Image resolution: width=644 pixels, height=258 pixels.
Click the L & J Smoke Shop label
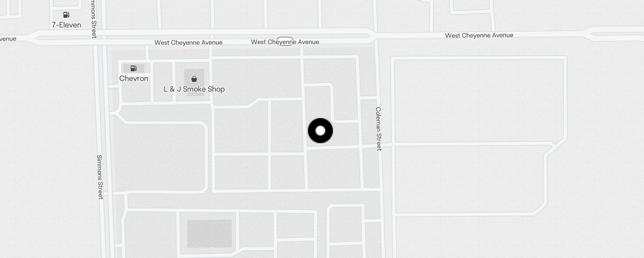(x=194, y=89)
